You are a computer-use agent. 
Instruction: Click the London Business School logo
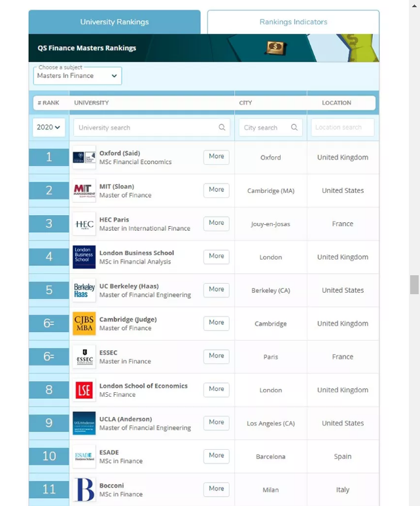coord(84,257)
